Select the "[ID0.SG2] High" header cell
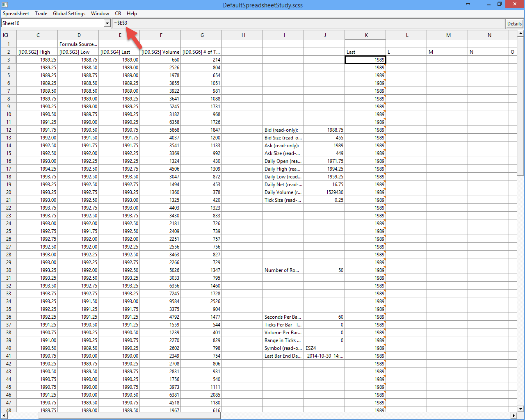525x420 pixels. pyautogui.click(x=37, y=52)
